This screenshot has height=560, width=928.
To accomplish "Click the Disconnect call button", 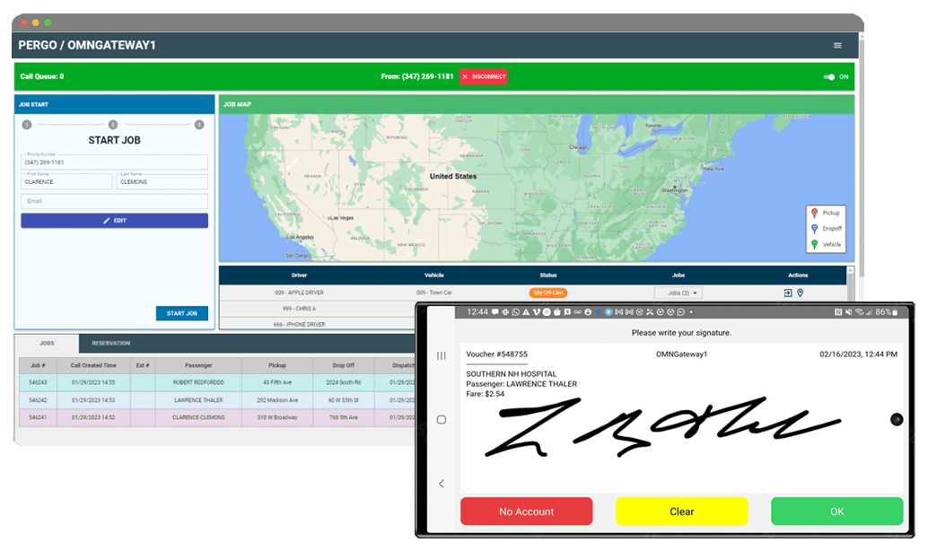I will pos(484,76).
